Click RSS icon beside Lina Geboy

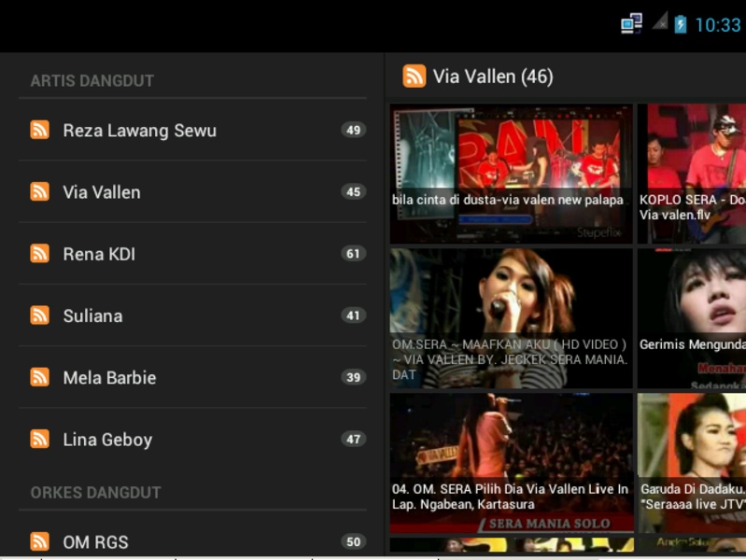(39, 440)
